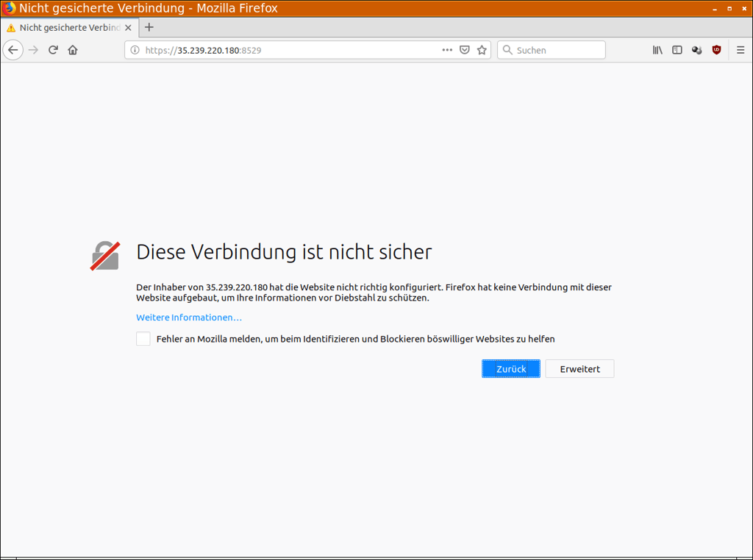Click the Pocket save icon
The image size is (753, 560).
[x=465, y=49]
